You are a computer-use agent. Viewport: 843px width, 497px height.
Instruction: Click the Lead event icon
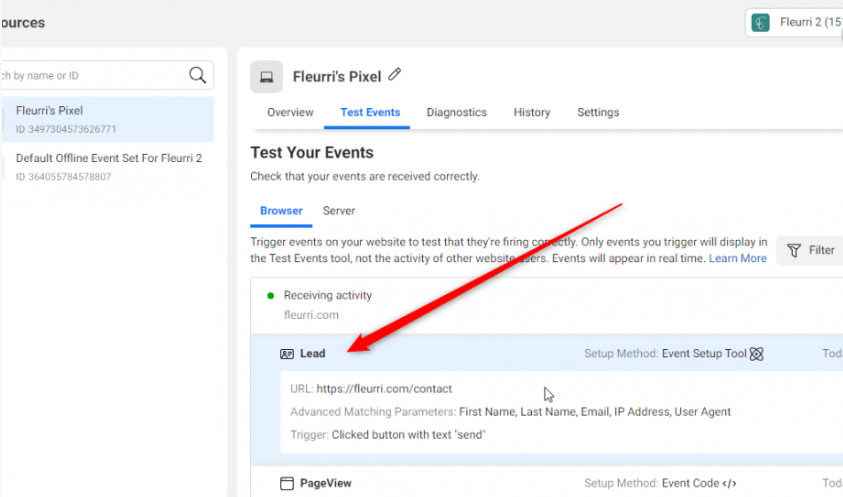click(x=287, y=354)
